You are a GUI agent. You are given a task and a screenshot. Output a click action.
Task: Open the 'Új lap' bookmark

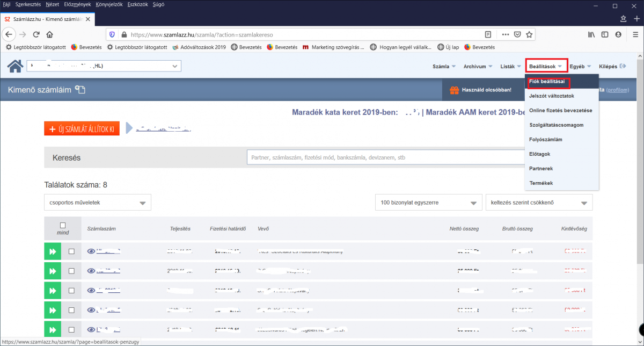tap(448, 47)
